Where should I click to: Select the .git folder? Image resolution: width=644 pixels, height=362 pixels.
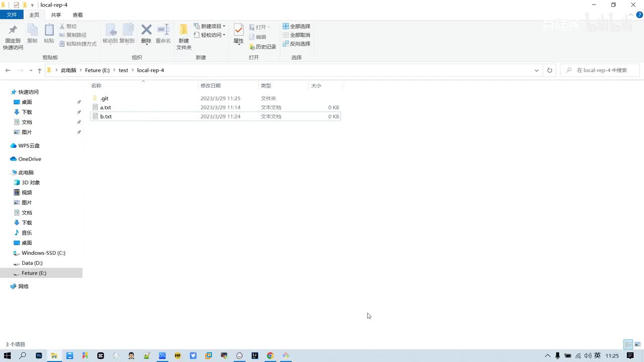215,99
